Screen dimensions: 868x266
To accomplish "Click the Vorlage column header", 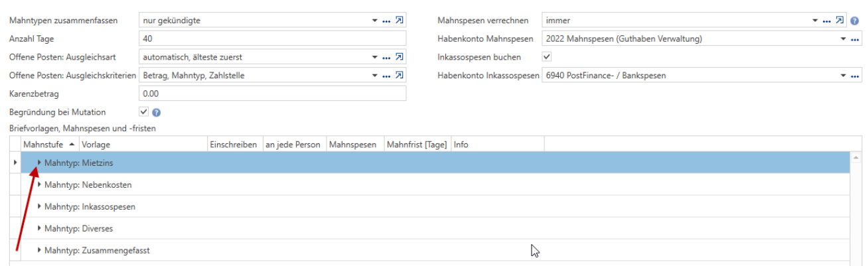I will point(143,144).
